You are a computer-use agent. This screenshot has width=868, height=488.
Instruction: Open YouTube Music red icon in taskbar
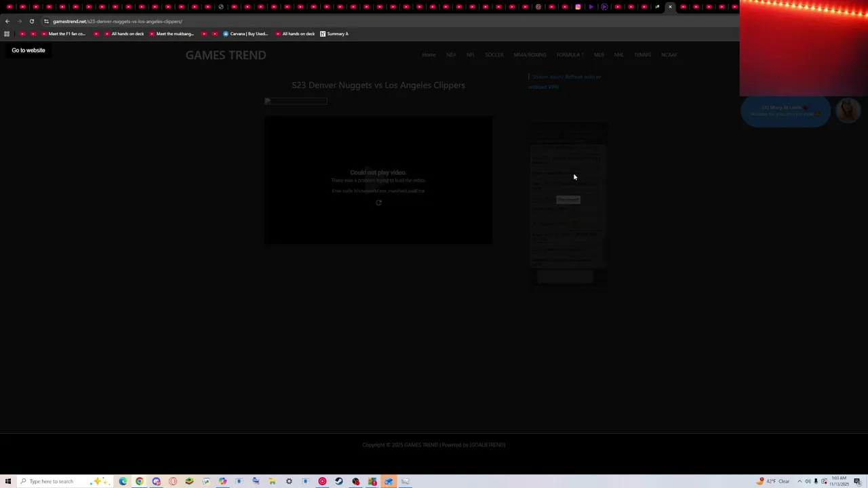[322, 481]
